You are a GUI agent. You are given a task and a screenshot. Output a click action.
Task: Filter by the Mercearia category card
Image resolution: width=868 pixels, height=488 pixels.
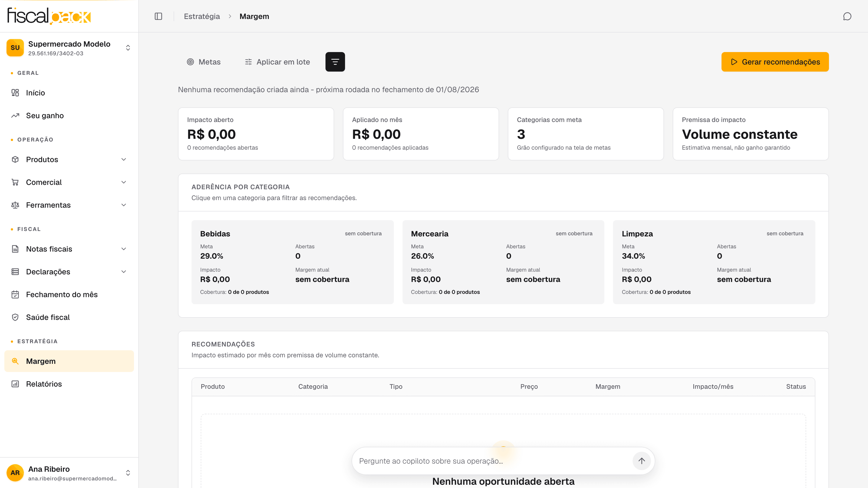point(503,262)
